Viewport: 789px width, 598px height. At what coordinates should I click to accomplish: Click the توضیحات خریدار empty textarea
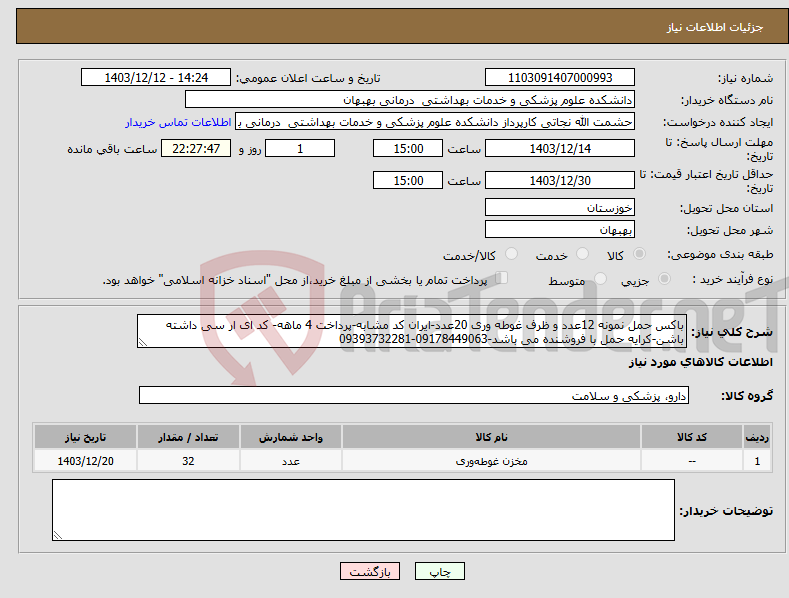click(363, 510)
